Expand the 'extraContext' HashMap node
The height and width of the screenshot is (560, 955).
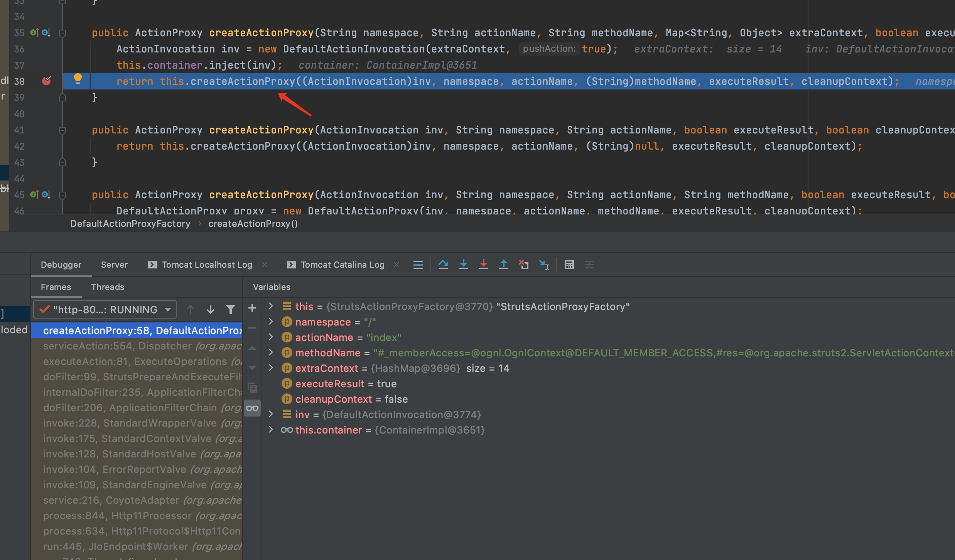271,368
